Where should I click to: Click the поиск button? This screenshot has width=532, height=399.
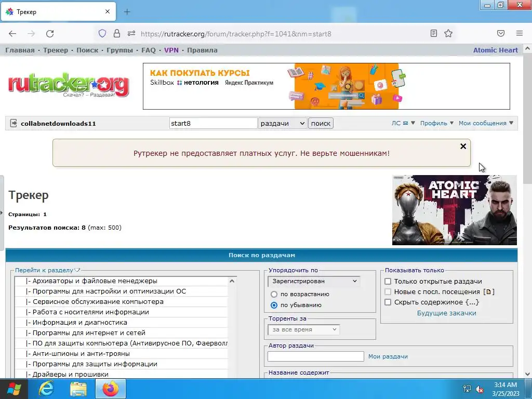point(321,123)
